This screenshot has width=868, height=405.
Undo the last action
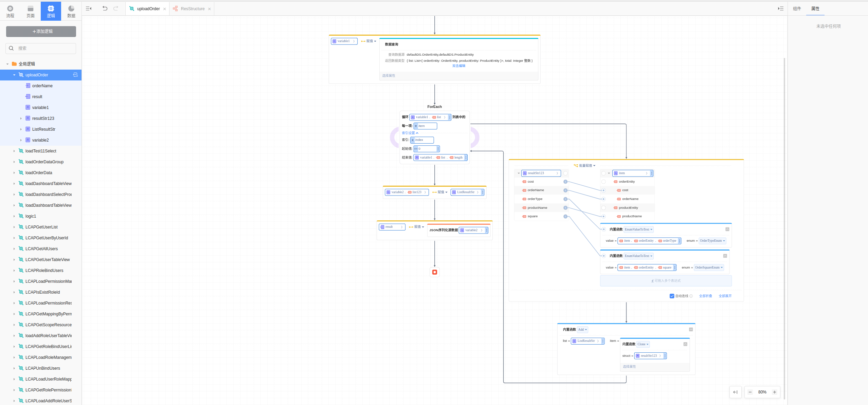pyautogui.click(x=105, y=8)
